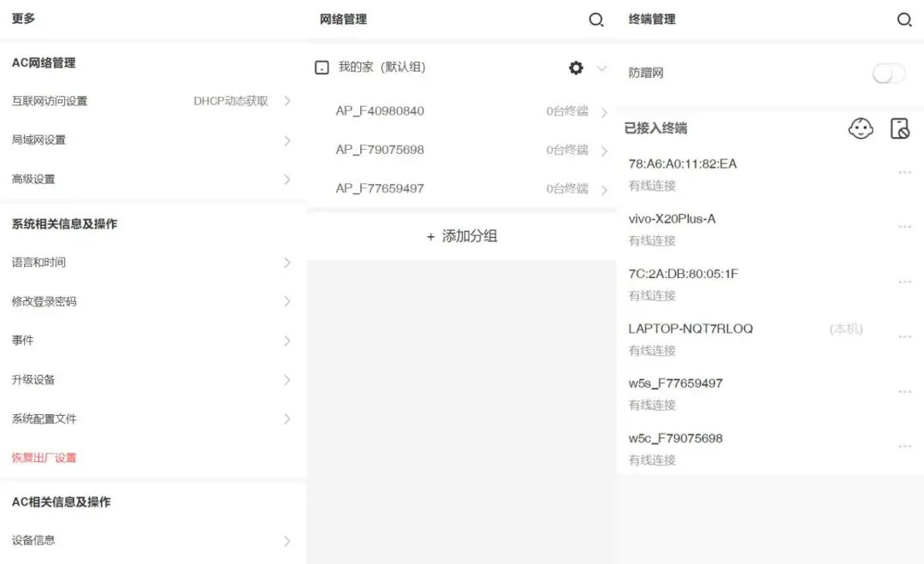Select the AP_F77659497 access point

pyautogui.click(x=380, y=188)
